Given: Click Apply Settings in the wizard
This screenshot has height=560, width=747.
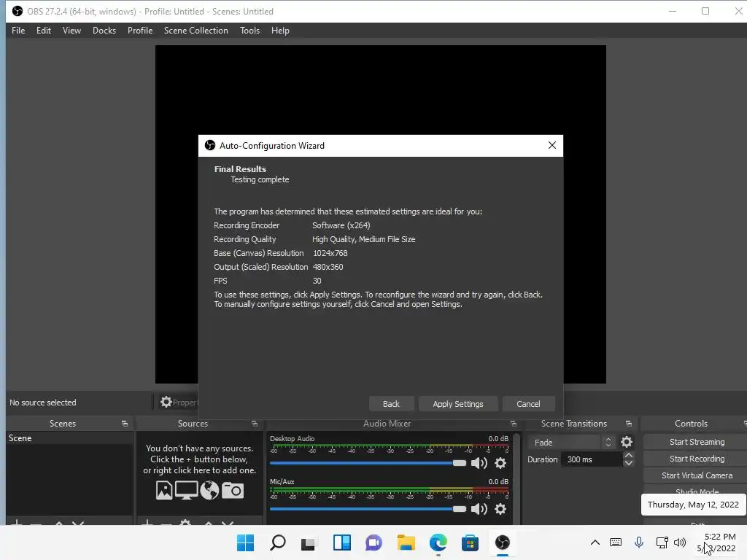Looking at the screenshot, I should [x=458, y=404].
